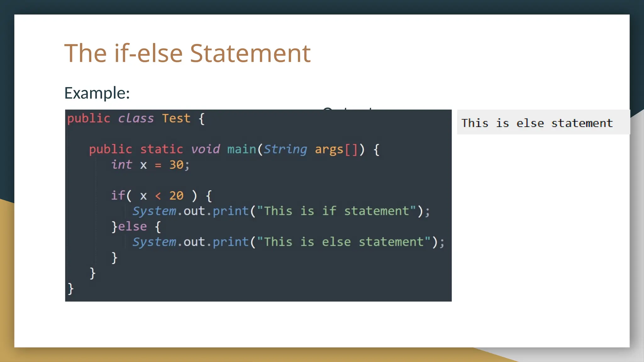Click the 'main' method name
The width and height of the screenshot is (644, 362).
click(241, 149)
